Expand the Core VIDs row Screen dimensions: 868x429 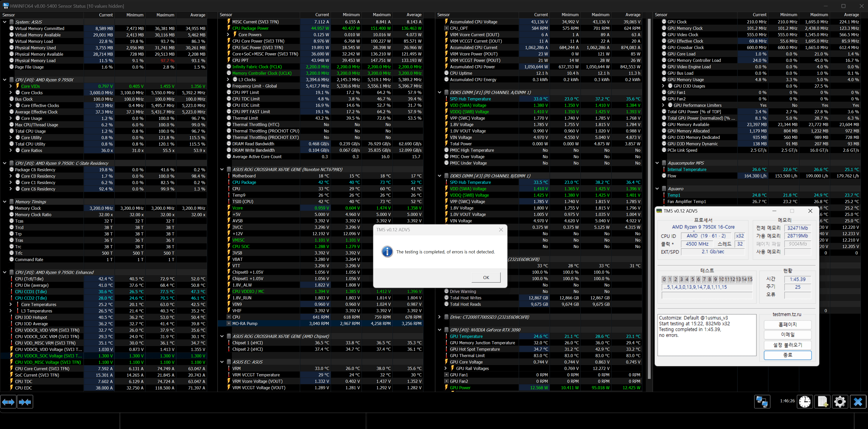(11, 86)
